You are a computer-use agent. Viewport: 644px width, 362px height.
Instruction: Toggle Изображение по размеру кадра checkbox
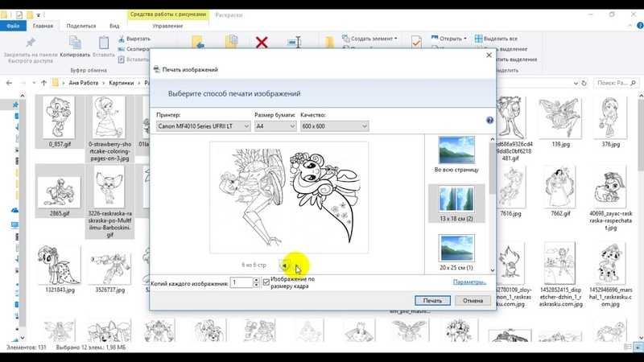tap(266, 282)
